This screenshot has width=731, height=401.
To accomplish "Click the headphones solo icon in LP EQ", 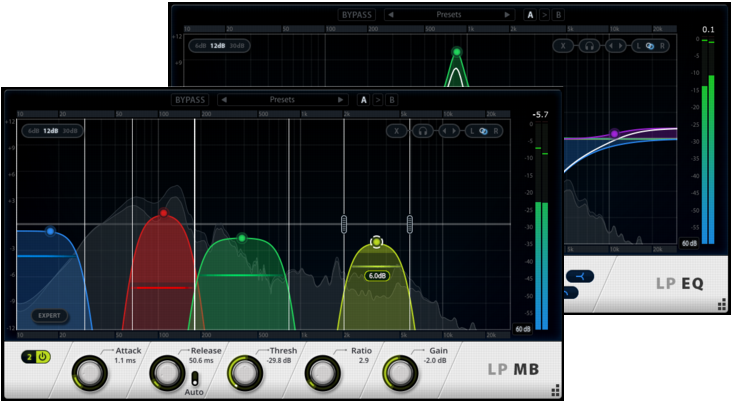I will coord(589,46).
